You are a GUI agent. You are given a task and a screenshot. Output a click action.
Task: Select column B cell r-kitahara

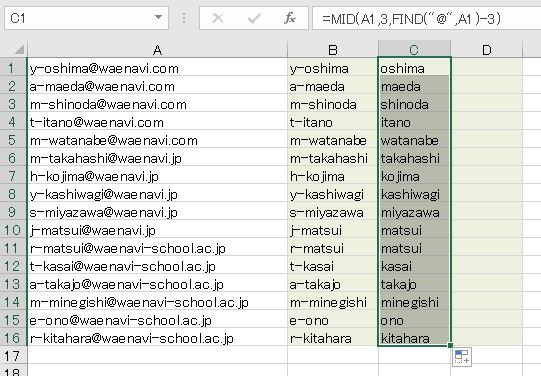(x=333, y=338)
